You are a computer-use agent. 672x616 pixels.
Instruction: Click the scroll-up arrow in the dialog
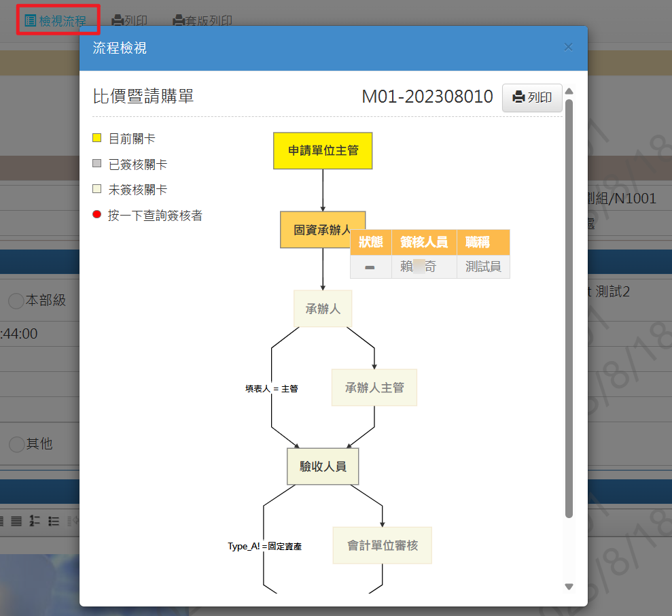coord(569,91)
